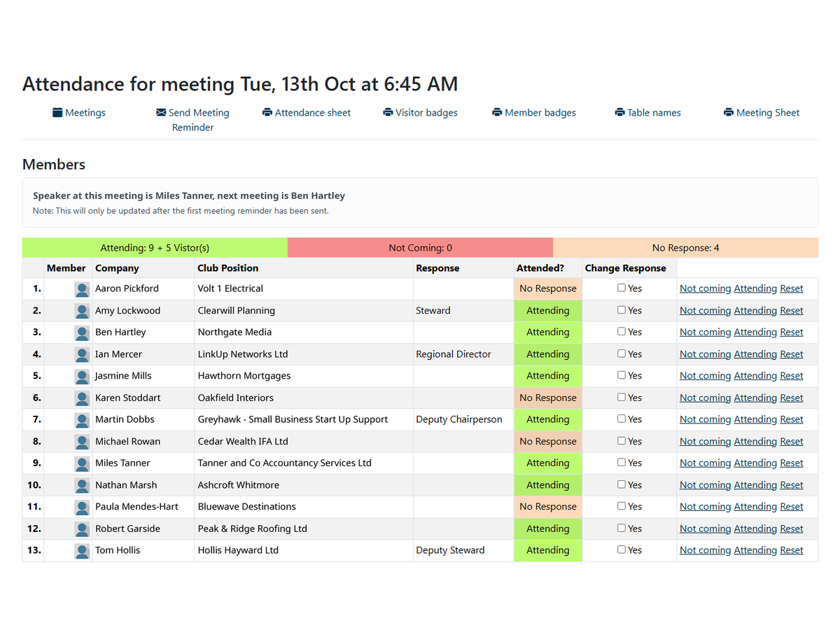The height and width of the screenshot is (630, 840).
Task: Open the Attendance sheet print link
Action: coord(307,113)
